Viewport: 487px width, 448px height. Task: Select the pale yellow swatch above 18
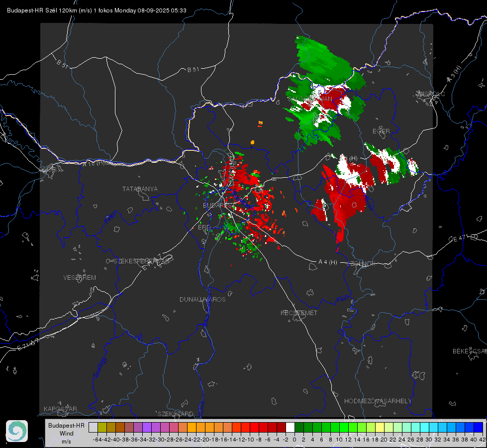(x=380, y=428)
